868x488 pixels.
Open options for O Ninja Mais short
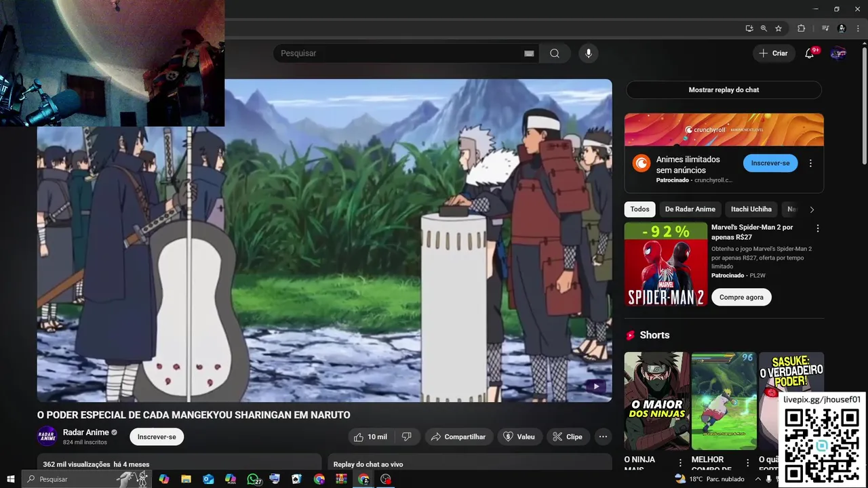click(x=680, y=463)
